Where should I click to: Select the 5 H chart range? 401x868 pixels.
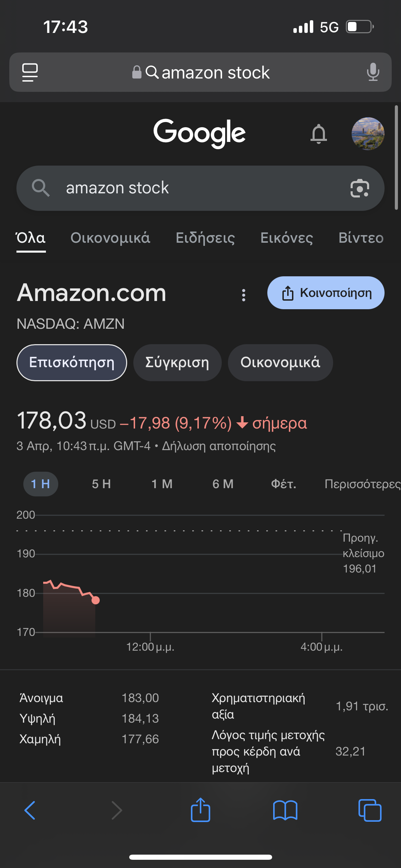point(101,484)
